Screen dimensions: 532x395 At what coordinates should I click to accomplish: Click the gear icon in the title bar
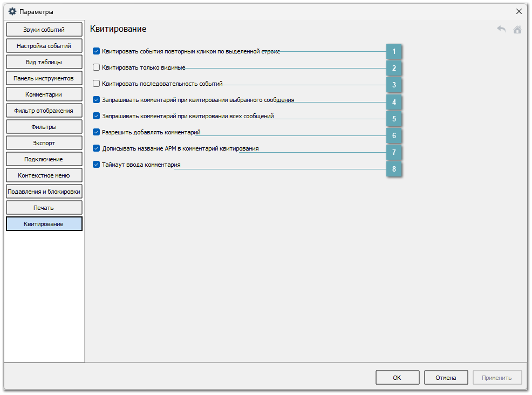[x=12, y=11]
